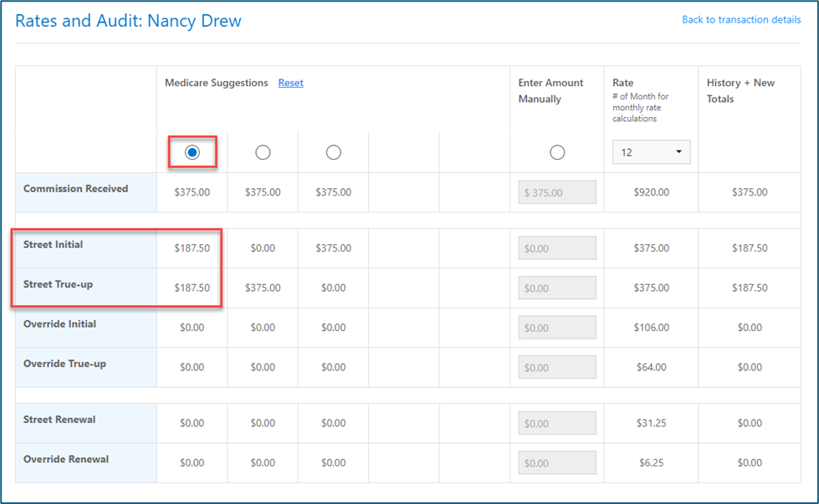
Task: Select the first Medicare suggestion radio button
Action: tap(192, 152)
